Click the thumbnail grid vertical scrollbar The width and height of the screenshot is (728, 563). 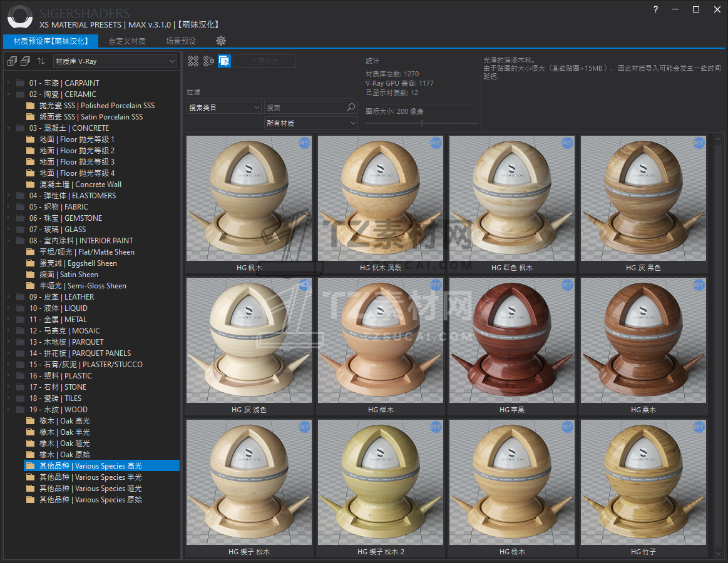pyautogui.click(x=718, y=347)
